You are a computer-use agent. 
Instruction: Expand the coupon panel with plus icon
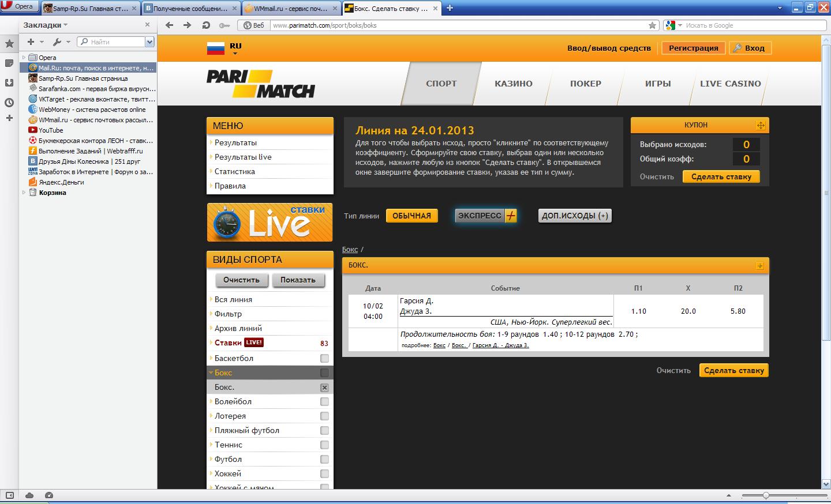point(761,125)
